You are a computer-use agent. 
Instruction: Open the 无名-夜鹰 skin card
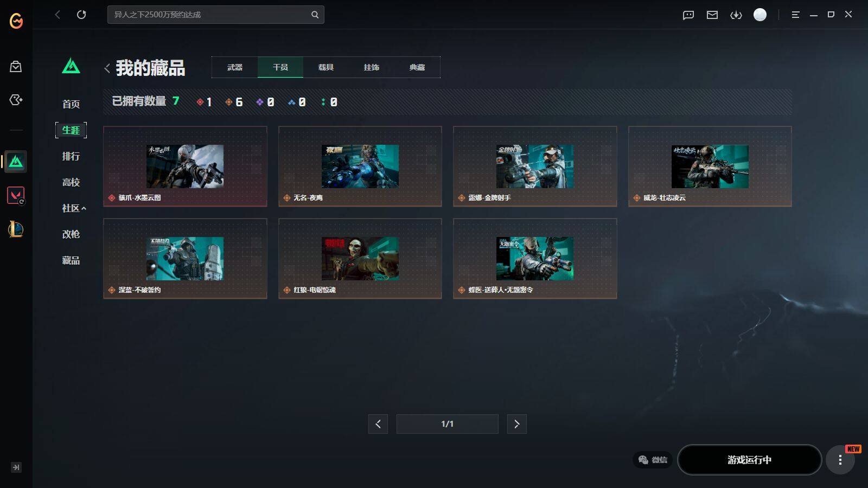click(360, 166)
